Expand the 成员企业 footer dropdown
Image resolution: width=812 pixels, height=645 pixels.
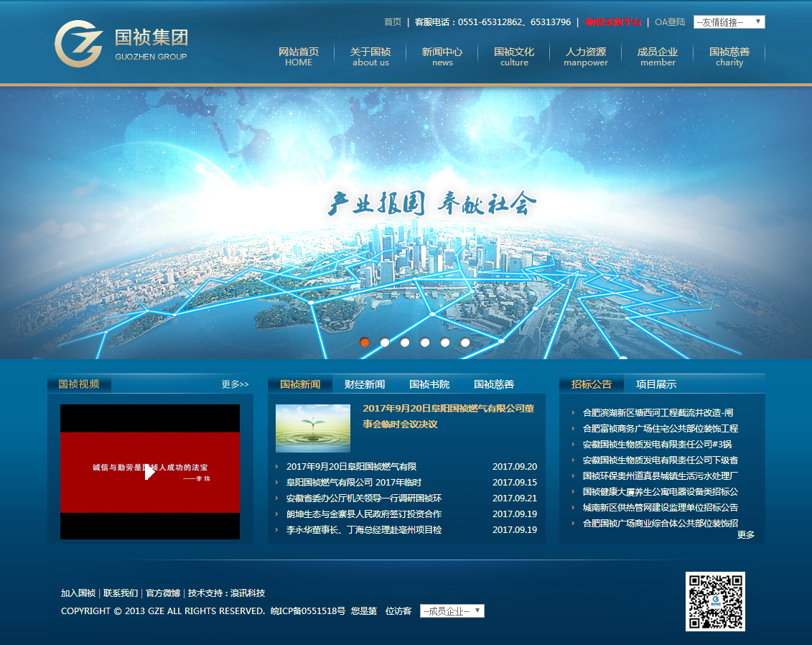click(452, 611)
